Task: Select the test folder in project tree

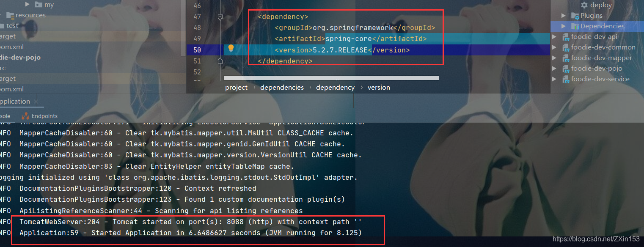Action: point(12,26)
